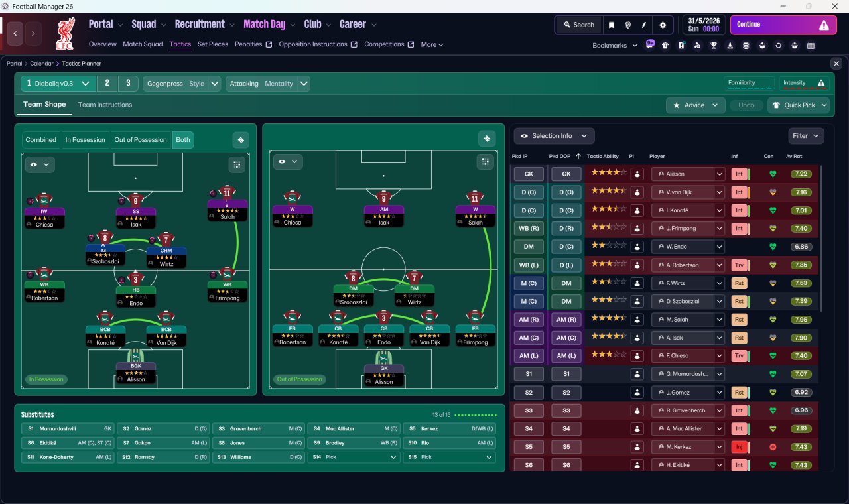Select the In Possession view toggle
Image resolution: width=849 pixels, height=504 pixels.
click(x=85, y=140)
